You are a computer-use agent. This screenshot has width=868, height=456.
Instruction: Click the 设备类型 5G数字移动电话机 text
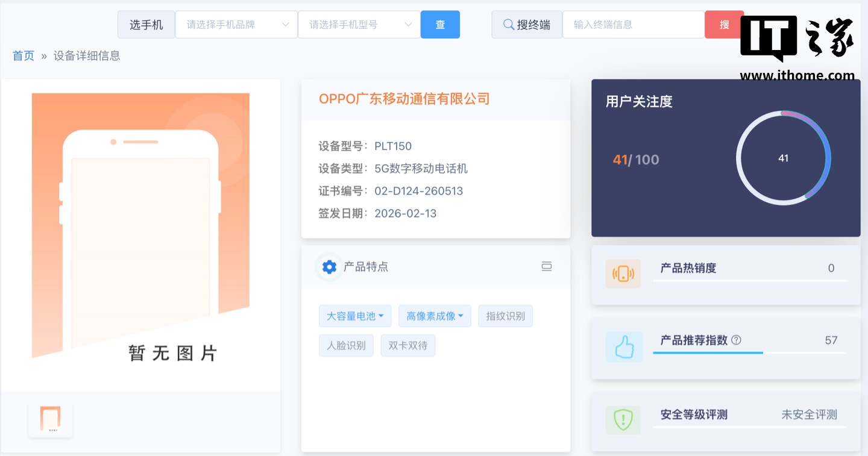pyautogui.click(x=393, y=169)
